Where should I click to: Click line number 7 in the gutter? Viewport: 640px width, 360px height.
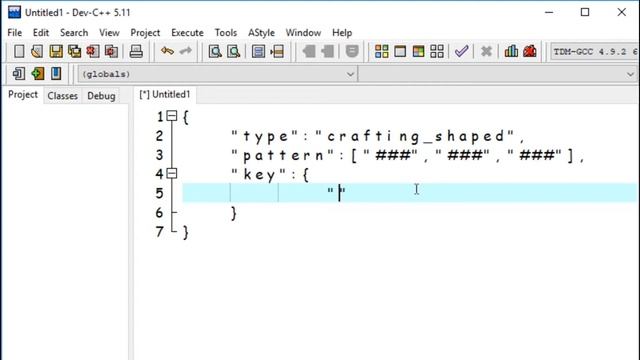[159, 232]
